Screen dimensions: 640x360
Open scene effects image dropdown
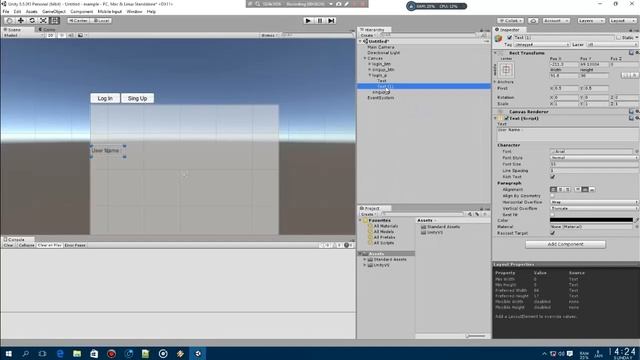click(82, 36)
